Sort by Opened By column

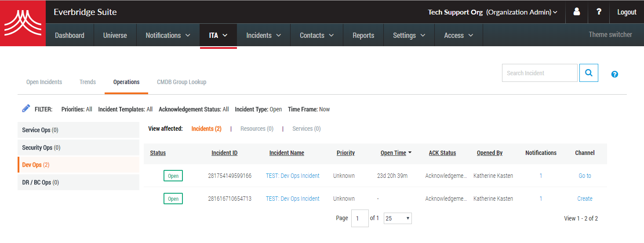coord(490,153)
